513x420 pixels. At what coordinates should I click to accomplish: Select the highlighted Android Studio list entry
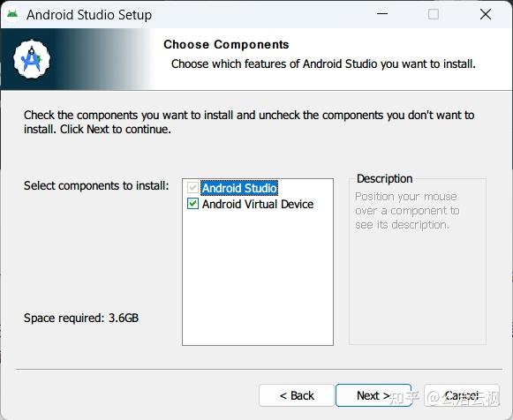(x=239, y=188)
